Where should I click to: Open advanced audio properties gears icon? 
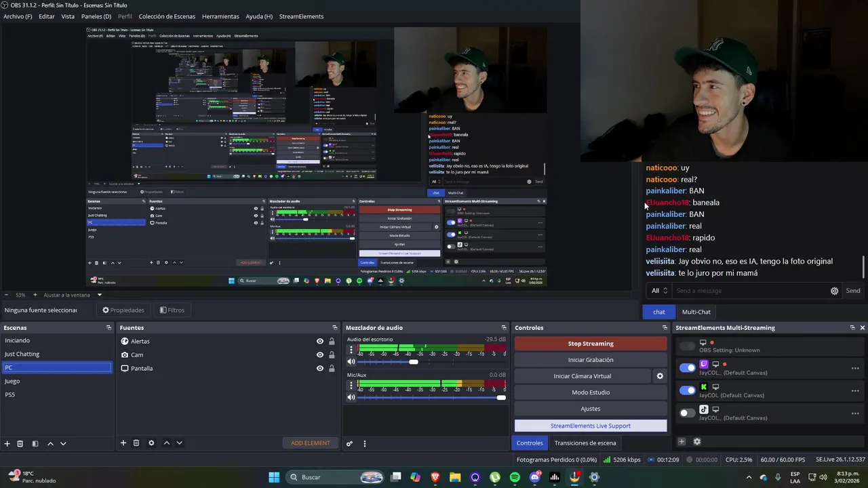(349, 444)
